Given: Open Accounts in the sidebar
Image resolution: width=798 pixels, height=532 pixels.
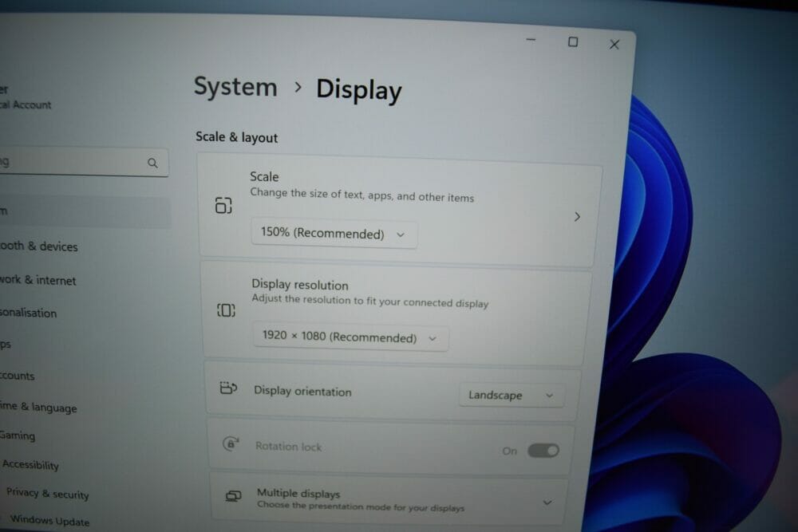Looking at the screenshot, I should pyautogui.click(x=17, y=376).
